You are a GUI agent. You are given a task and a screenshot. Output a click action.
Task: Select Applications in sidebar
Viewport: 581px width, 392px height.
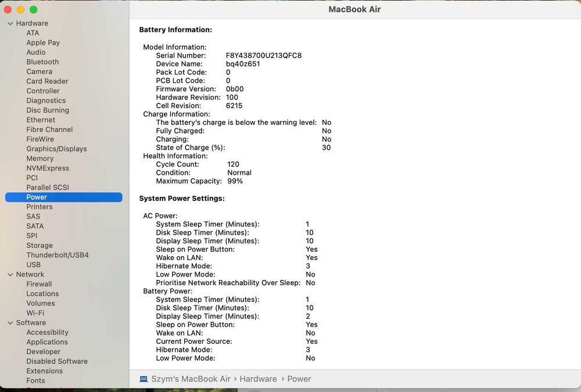click(x=47, y=342)
